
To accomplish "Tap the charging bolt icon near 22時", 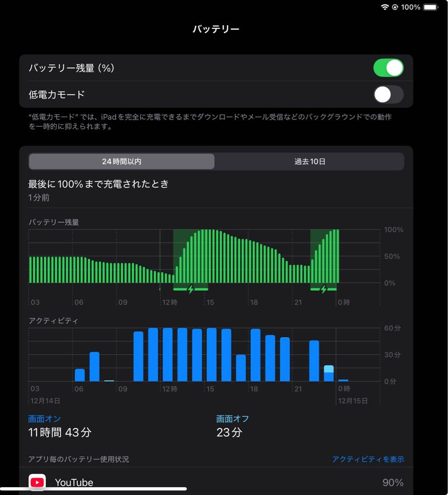I will coord(324,289).
